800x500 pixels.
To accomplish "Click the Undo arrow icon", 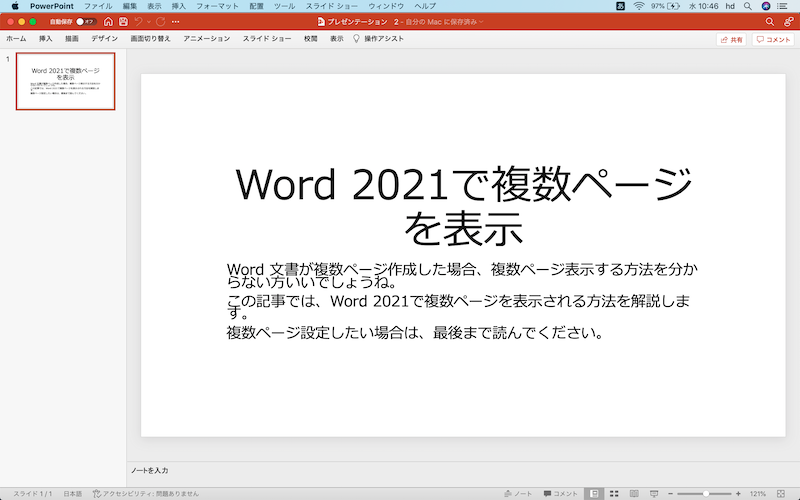I will point(138,21).
